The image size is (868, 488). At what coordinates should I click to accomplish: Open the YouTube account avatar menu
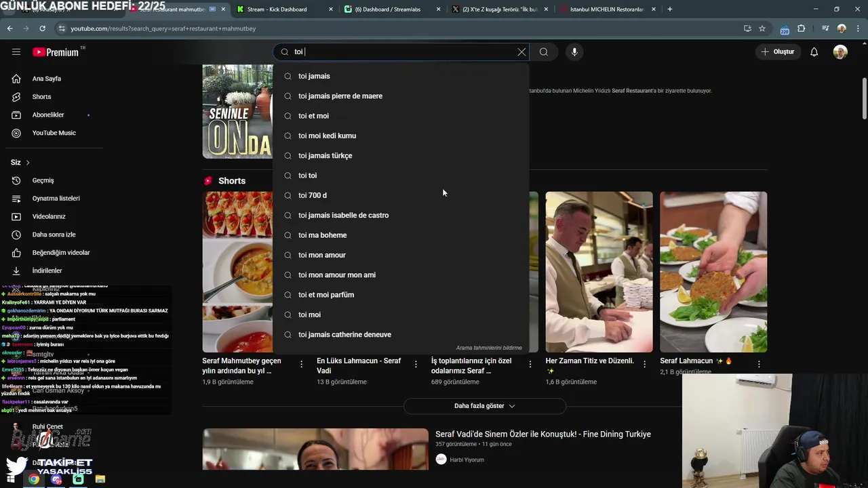pyautogui.click(x=840, y=52)
